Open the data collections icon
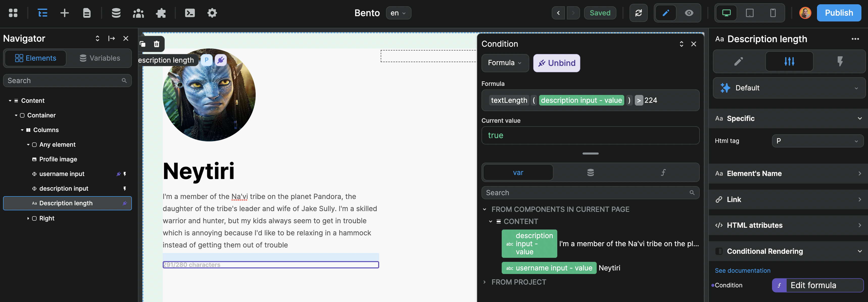Screen dimensions: 868x302 point(116,13)
